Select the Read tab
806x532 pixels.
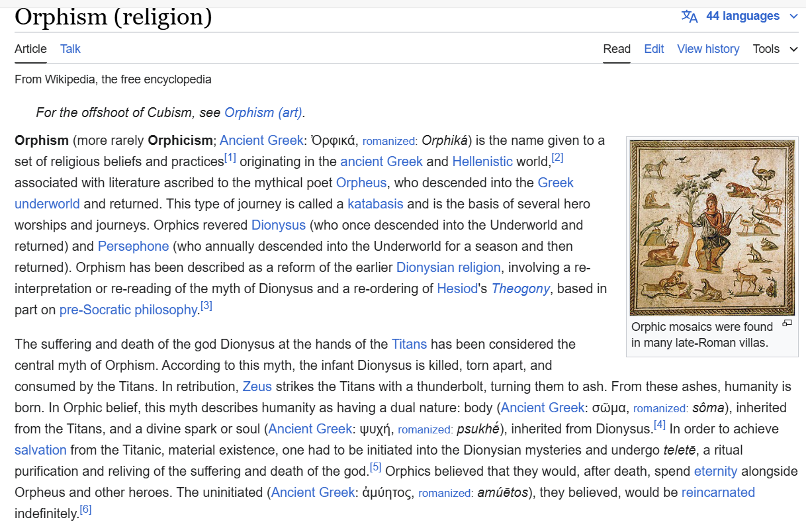pyautogui.click(x=617, y=49)
